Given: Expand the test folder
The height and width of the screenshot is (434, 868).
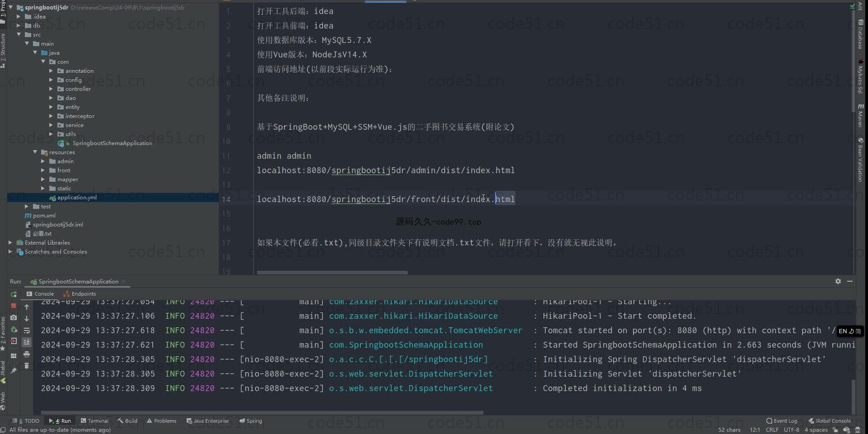Looking at the screenshot, I should [27, 206].
